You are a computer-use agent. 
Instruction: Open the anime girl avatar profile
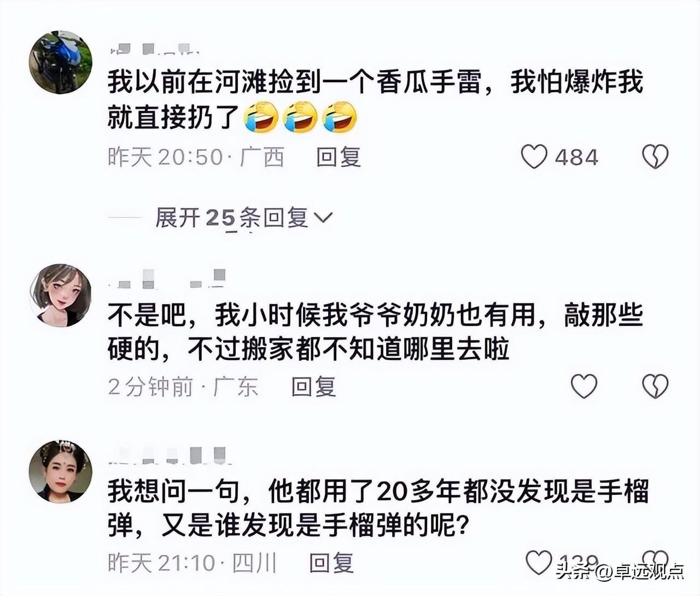(61, 295)
